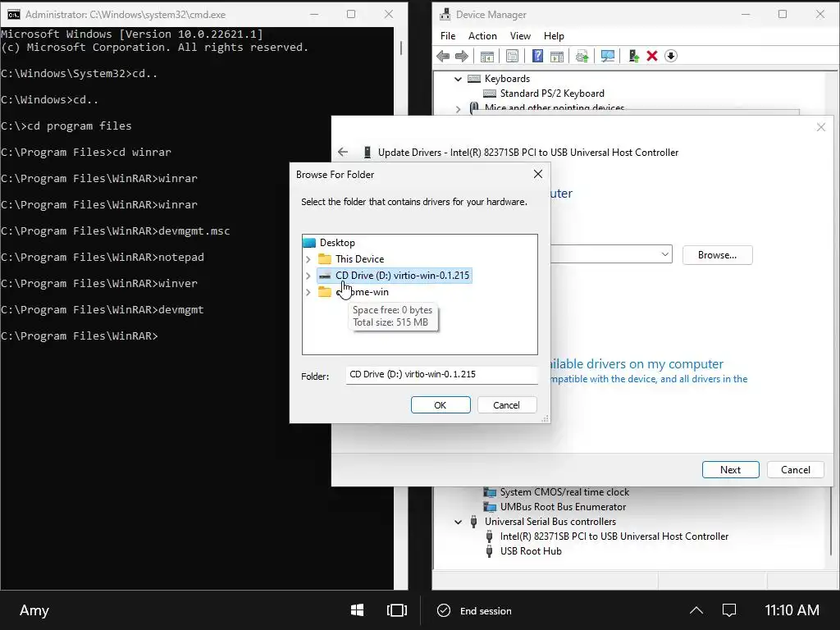
Task: Open the Windows Start button on taskbar
Action: 357,610
